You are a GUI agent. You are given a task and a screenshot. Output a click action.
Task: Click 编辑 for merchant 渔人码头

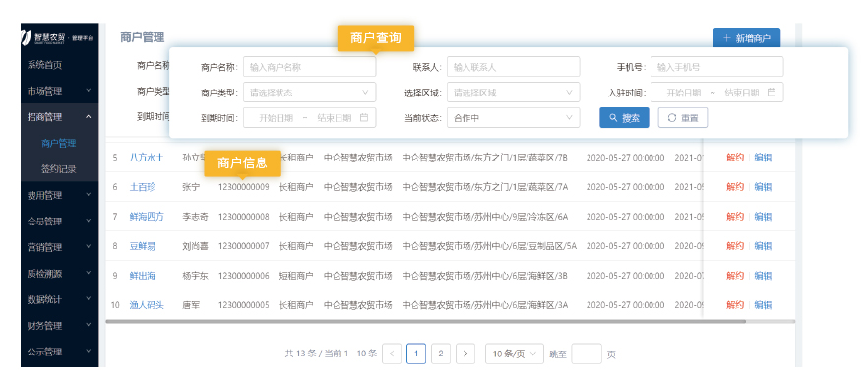coord(763,305)
